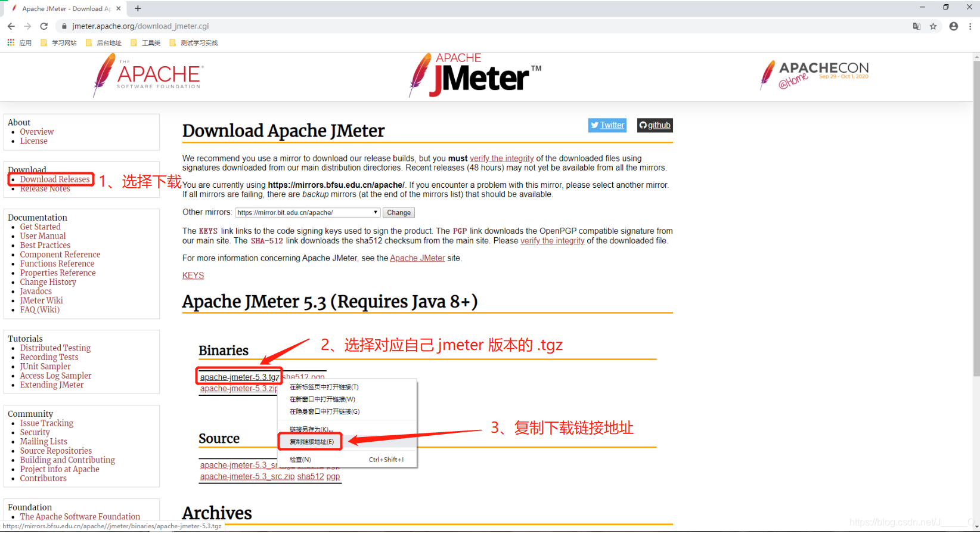The height and width of the screenshot is (533, 980).
Task: Open the Apache JMeter site link
Action: pyautogui.click(x=417, y=258)
